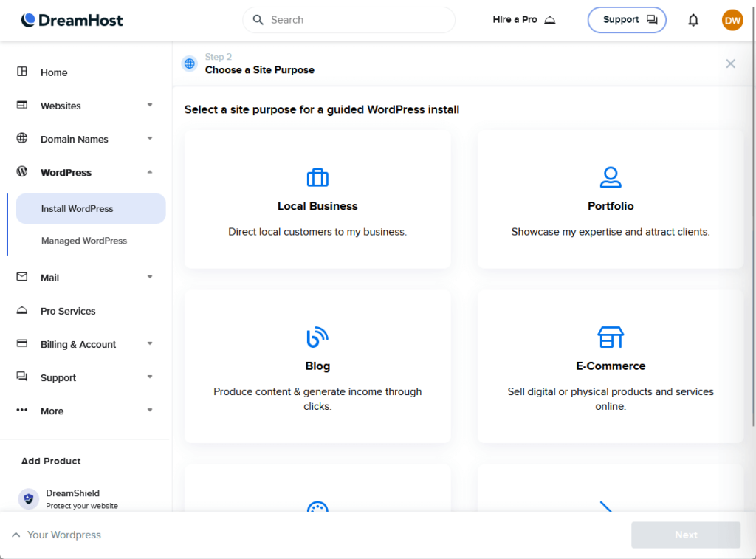
Task: Click into the Search field
Action: click(349, 20)
